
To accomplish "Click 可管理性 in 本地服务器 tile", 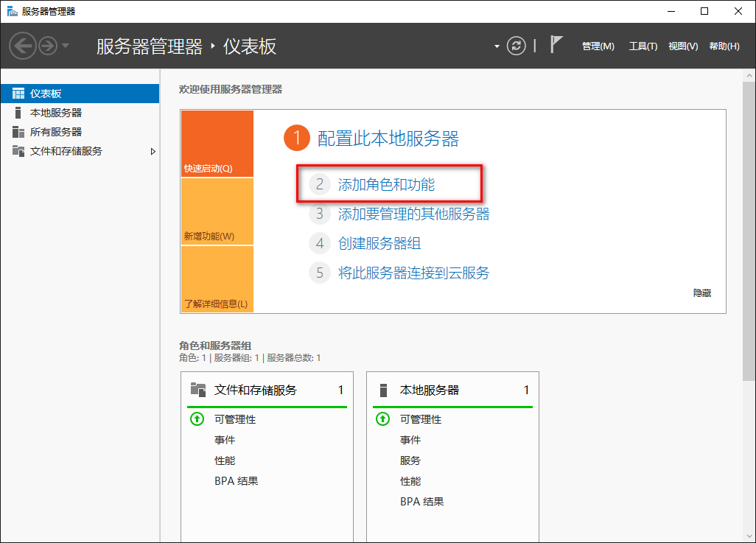I will pos(421,419).
